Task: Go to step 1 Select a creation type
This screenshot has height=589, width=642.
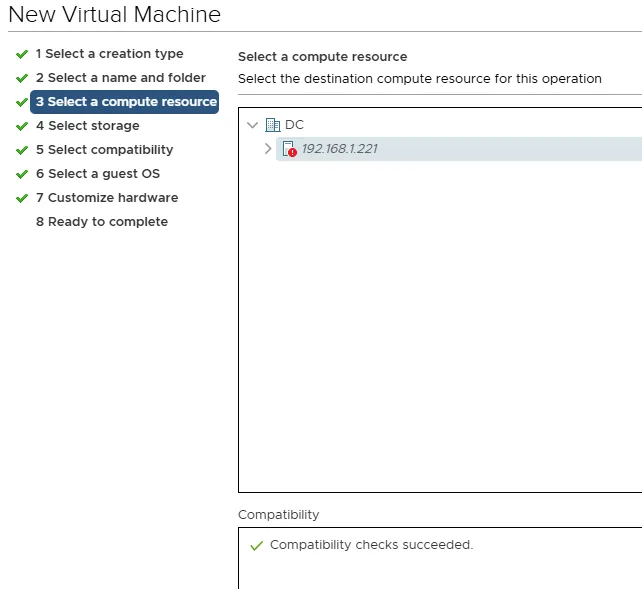Action: tap(109, 54)
